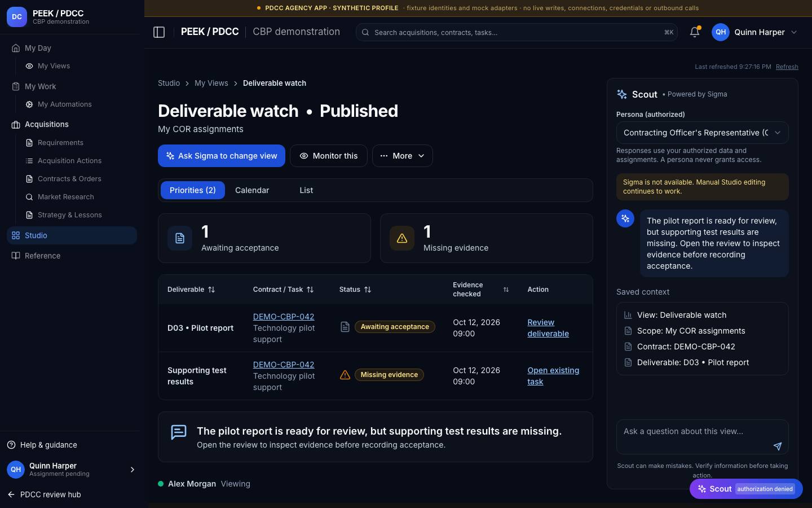The height and width of the screenshot is (508, 812).
Task: Open Help & guidance
Action: click(x=42, y=445)
